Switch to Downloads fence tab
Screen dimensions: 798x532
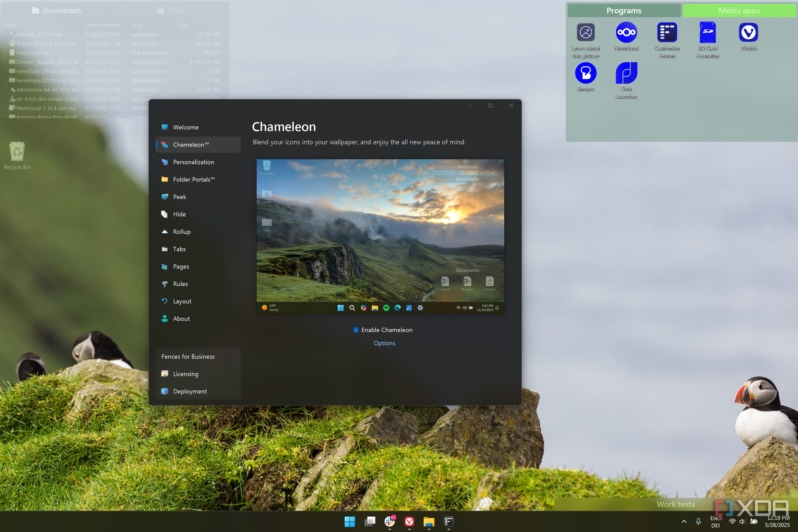pyautogui.click(x=57, y=10)
